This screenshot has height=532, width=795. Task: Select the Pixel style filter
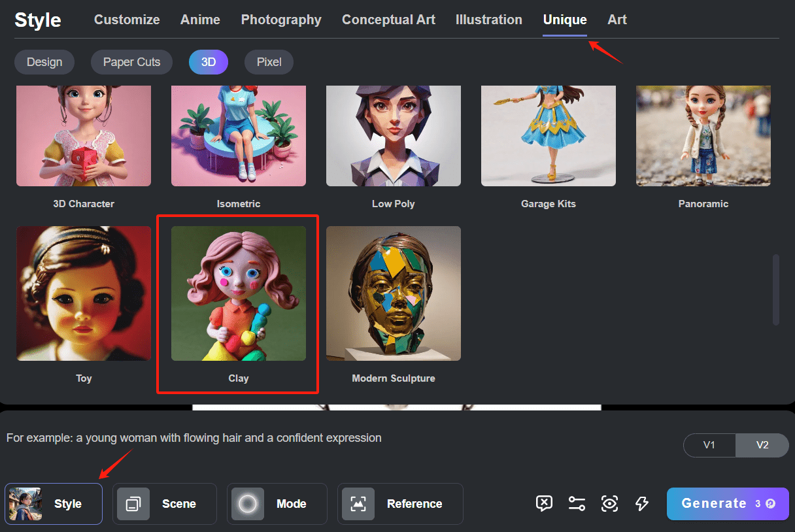coord(268,61)
